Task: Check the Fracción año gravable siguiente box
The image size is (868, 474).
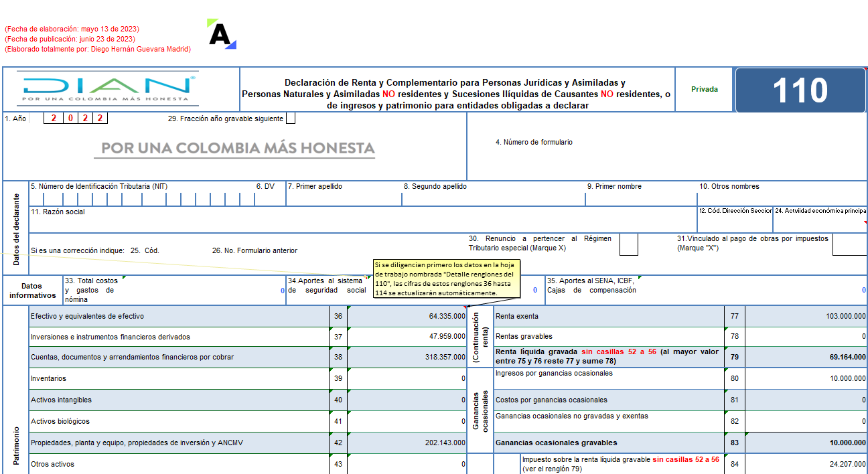Action: tap(290, 118)
